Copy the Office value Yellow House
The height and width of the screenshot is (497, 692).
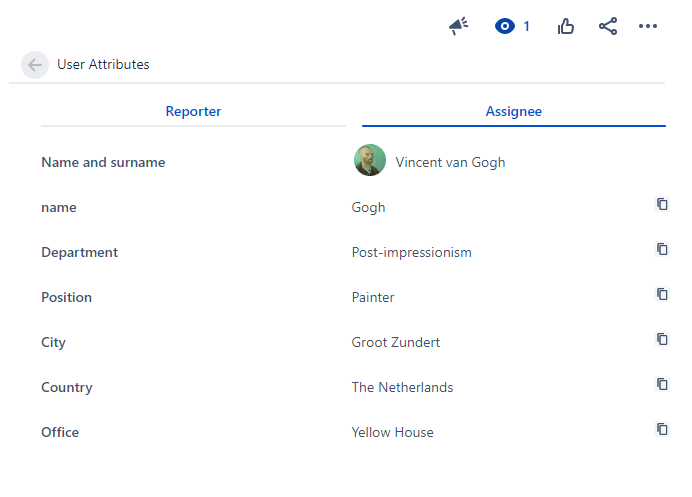[662, 429]
